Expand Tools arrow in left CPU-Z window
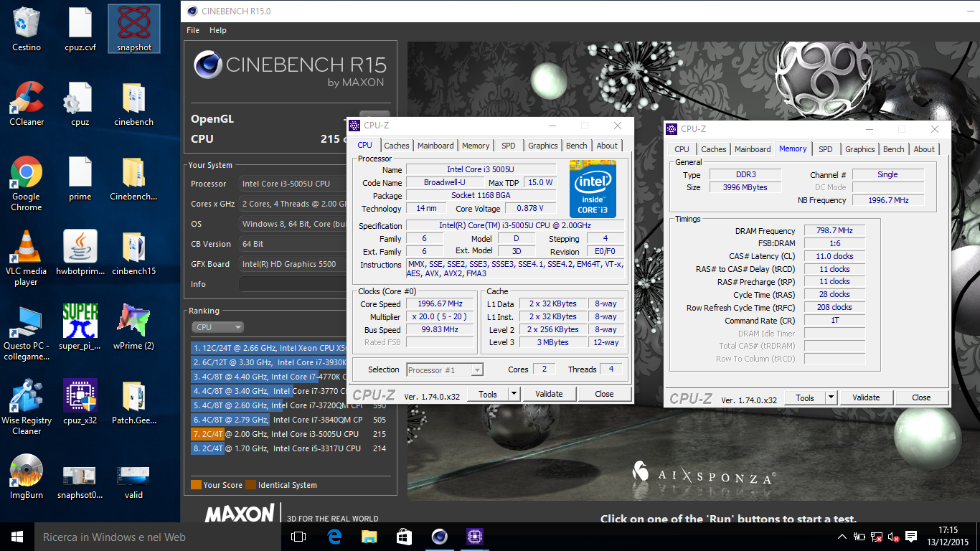The width and height of the screenshot is (980, 551). coord(514,394)
